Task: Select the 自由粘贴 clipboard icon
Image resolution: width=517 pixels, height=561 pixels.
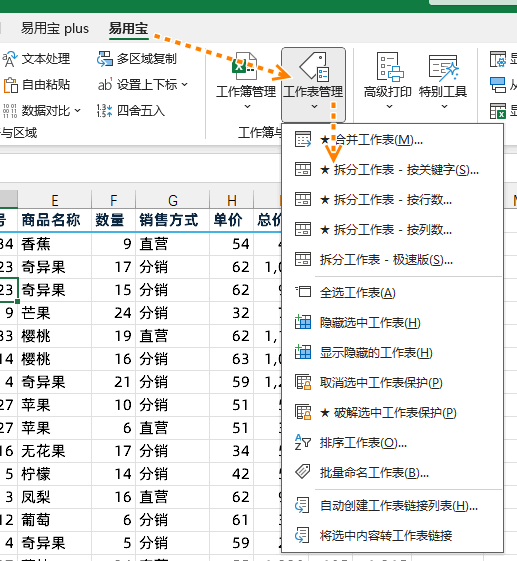Action: click(10, 85)
